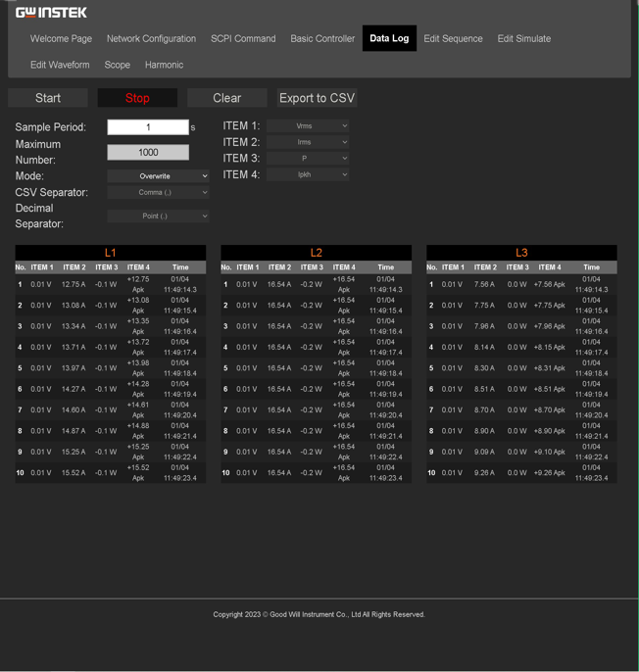
Task: Open the Welcome Page tab
Action: (x=61, y=39)
